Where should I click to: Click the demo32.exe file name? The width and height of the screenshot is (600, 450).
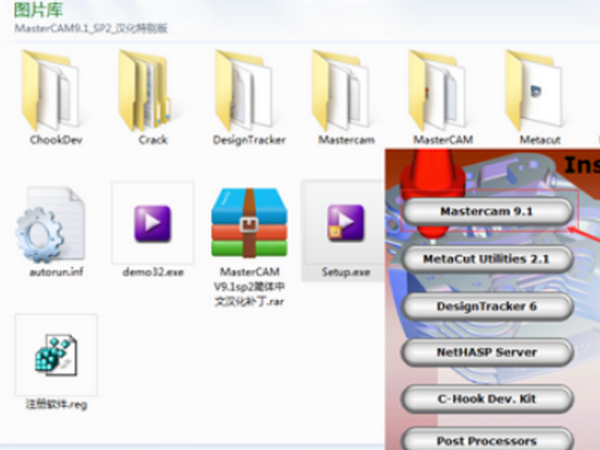153,272
